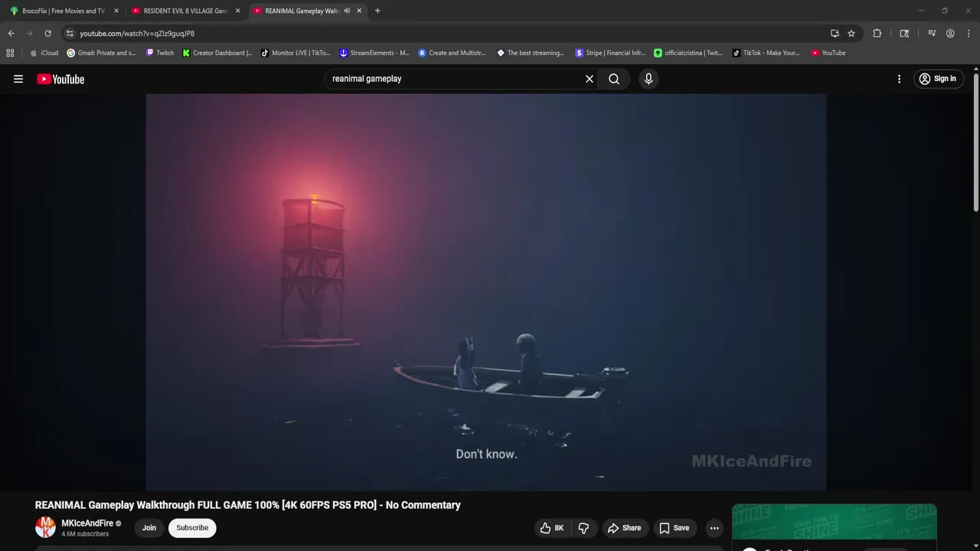This screenshot has height=551, width=980.
Task: Reload the page
Action: (47, 34)
